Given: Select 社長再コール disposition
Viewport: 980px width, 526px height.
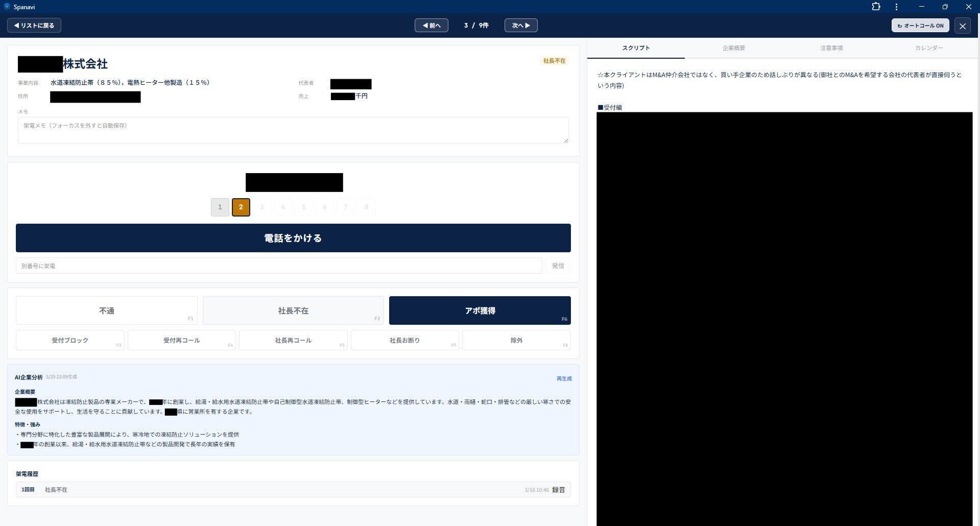Looking at the screenshot, I should [293, 340].
